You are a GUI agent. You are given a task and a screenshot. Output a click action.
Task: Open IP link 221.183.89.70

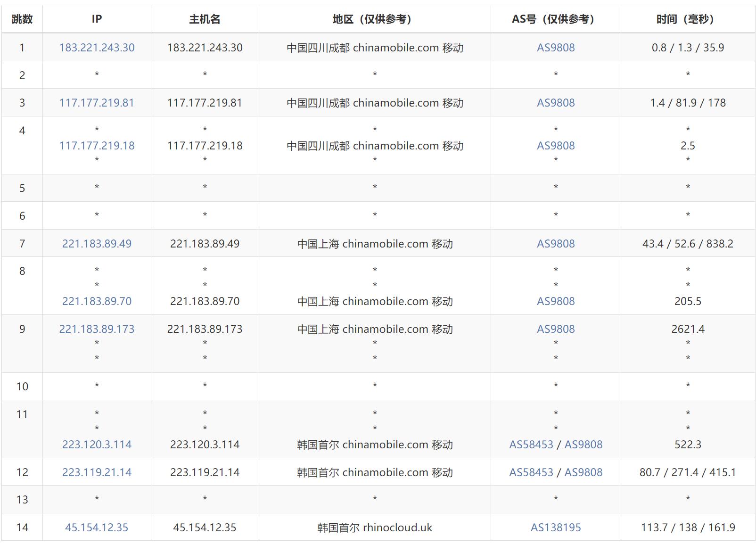pyautogui.click(x=97, y=301)
